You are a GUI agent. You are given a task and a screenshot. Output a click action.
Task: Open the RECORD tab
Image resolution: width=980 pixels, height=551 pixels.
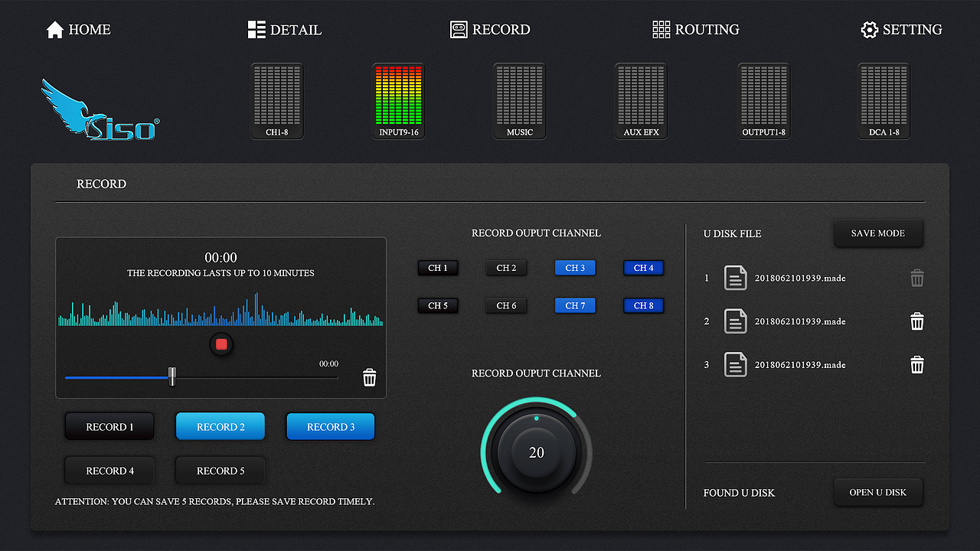[490, 30]
